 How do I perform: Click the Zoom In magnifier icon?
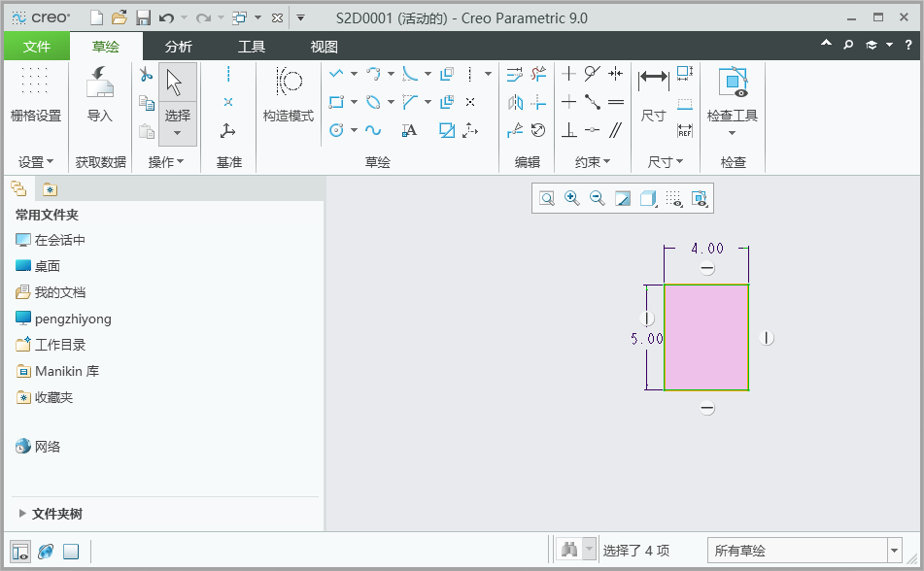point(571,198)
